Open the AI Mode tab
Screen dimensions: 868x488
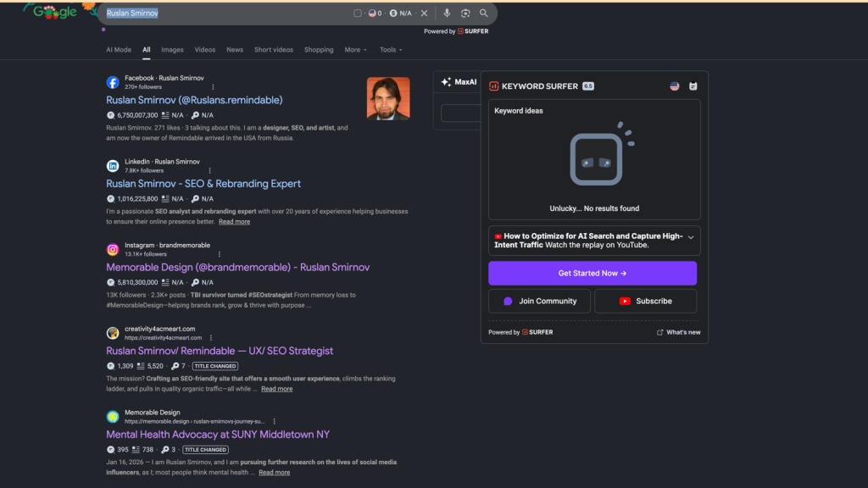click(119, 50)
